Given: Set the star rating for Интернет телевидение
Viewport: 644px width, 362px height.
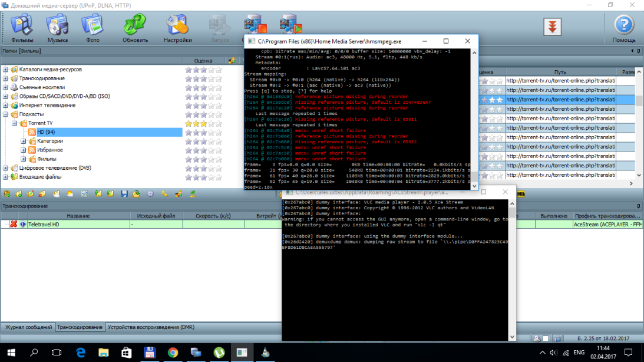Looking at the screenshot, I should [203, 106].
